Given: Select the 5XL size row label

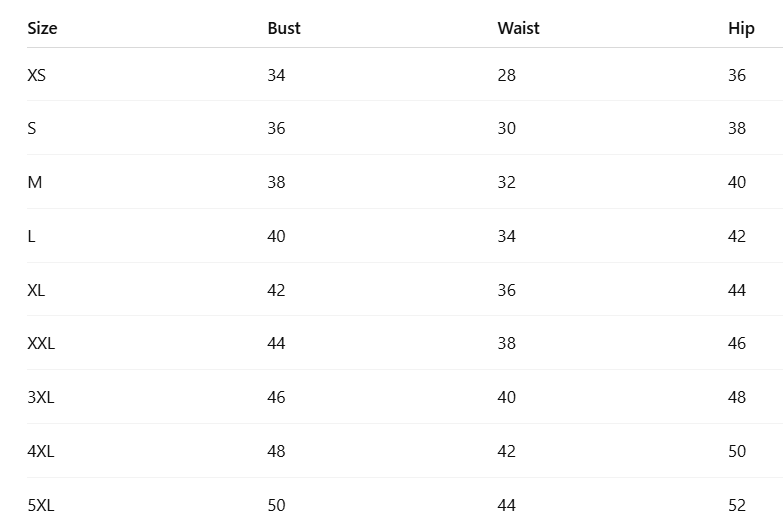Looking at the screenshot, I should [40, 505].
